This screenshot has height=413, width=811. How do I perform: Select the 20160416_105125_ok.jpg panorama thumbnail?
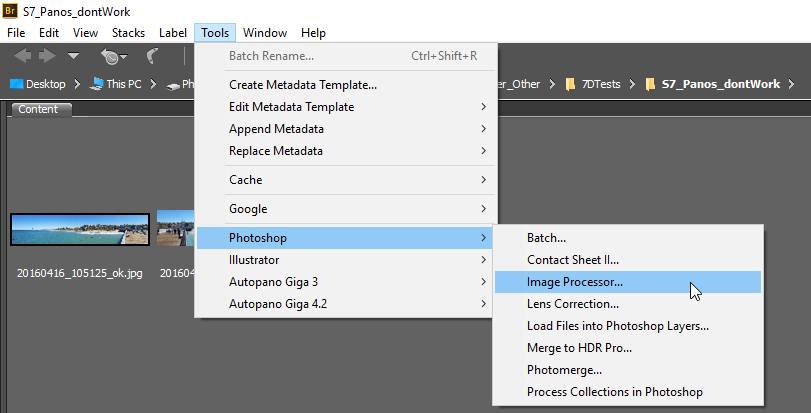(x=80, y=229)
